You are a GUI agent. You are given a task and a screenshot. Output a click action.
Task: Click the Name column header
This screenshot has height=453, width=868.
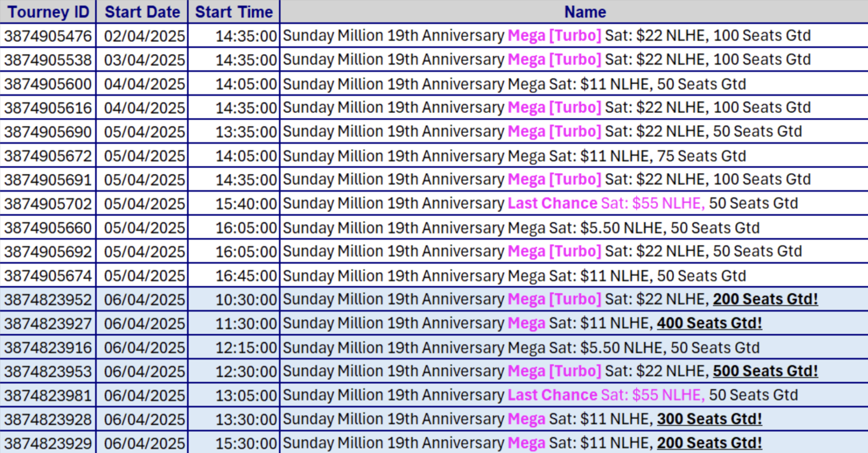pos(585,12)
